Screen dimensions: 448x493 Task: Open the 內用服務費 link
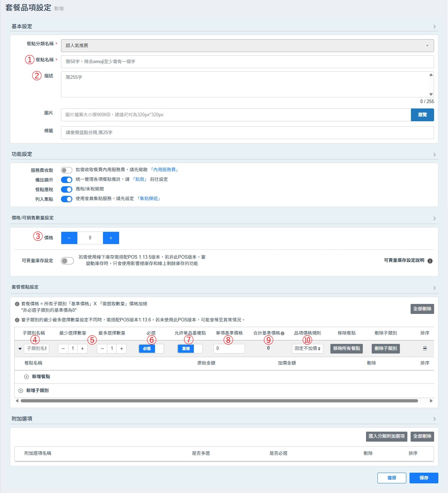164,170
